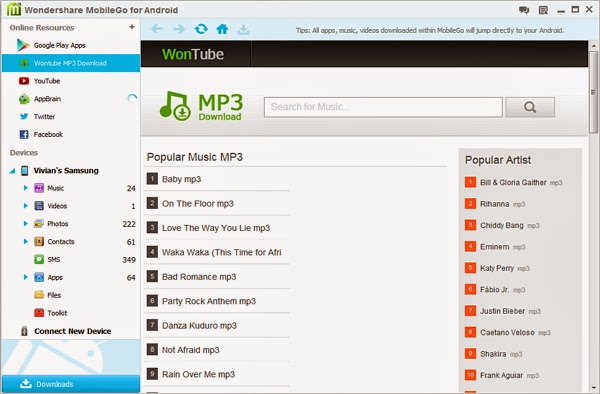The height and width of the screenshot is (394, 600).
Task: Open Waka Waka song link
Action: 222,252
